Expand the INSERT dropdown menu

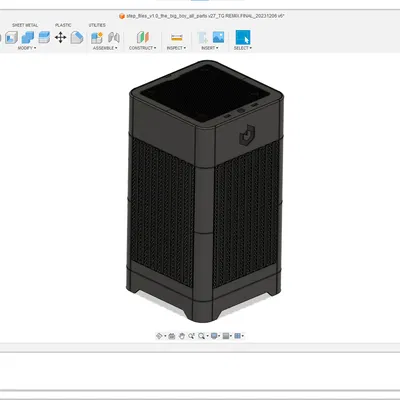(210, 48)
